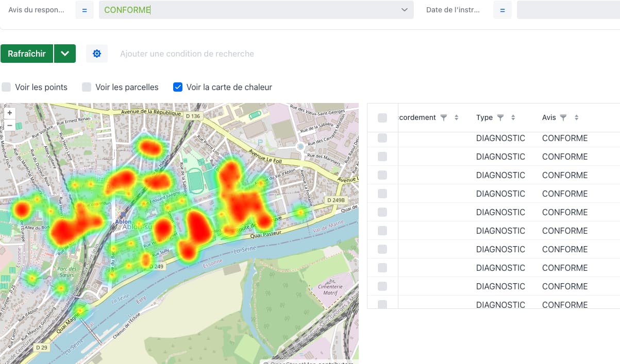Check the first DIAGNOSTIC row's checkbox
The height and width of the screenshot is (364, 620).
(x=382, y=138)
